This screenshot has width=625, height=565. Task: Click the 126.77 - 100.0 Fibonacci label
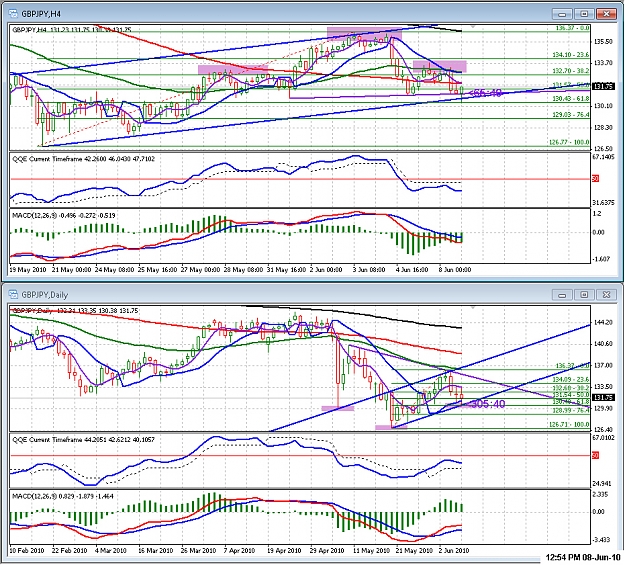point(569,142)
